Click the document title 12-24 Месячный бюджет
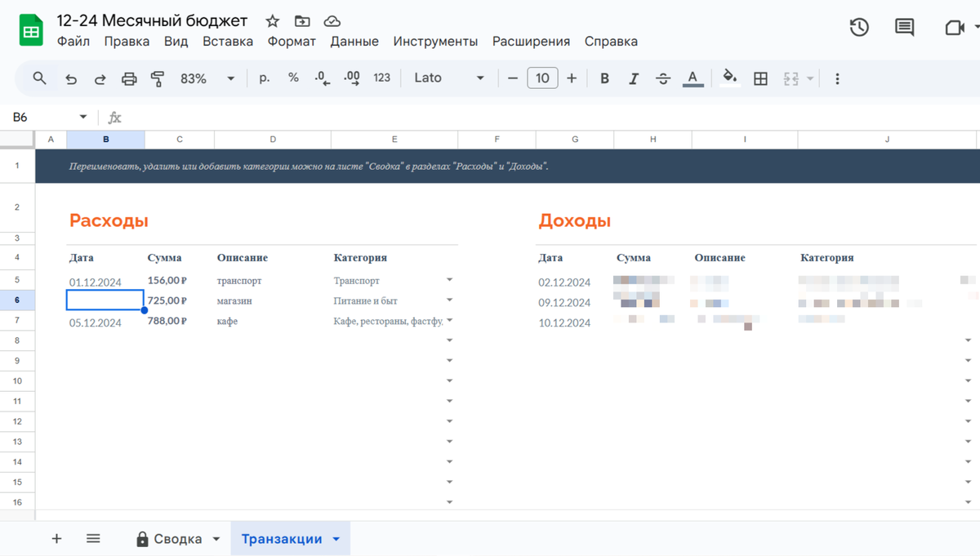This screenshot has height=556, width=980. point(152,20)
